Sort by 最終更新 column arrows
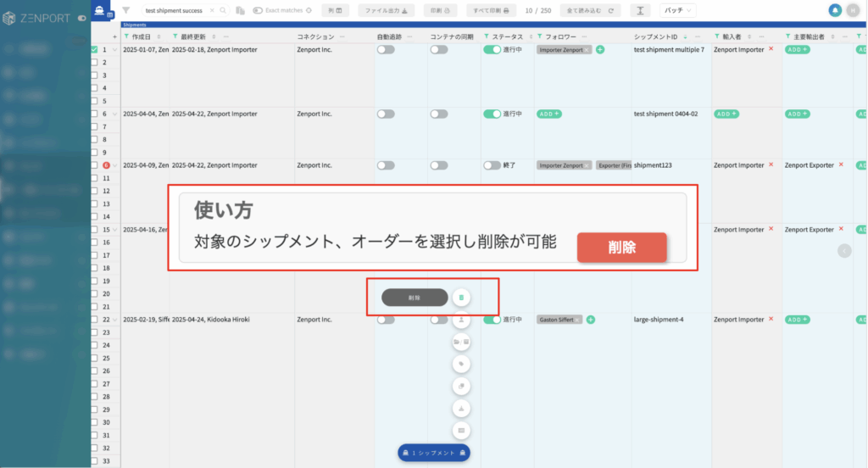868x468 pixels. click(214, 36)
